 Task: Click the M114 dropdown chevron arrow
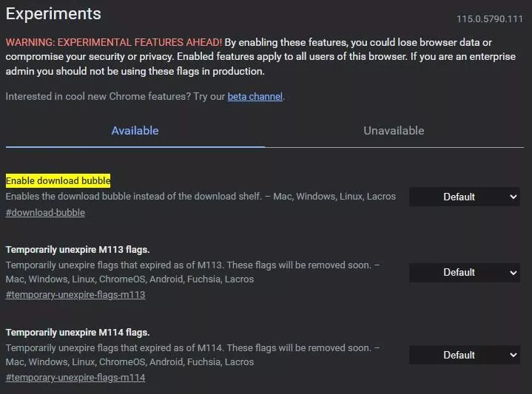click(514, 356)
